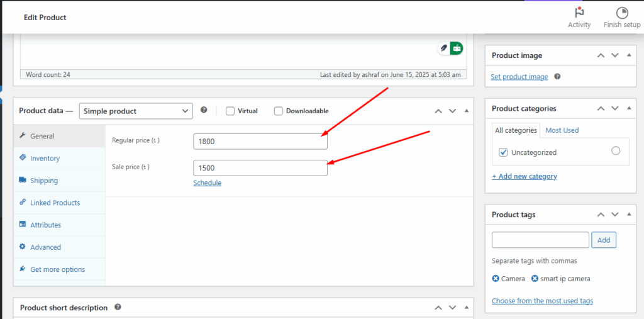Viewport: 644px width, 319px height.
Task: Move Product data panel down
Action: pos(453,111)
